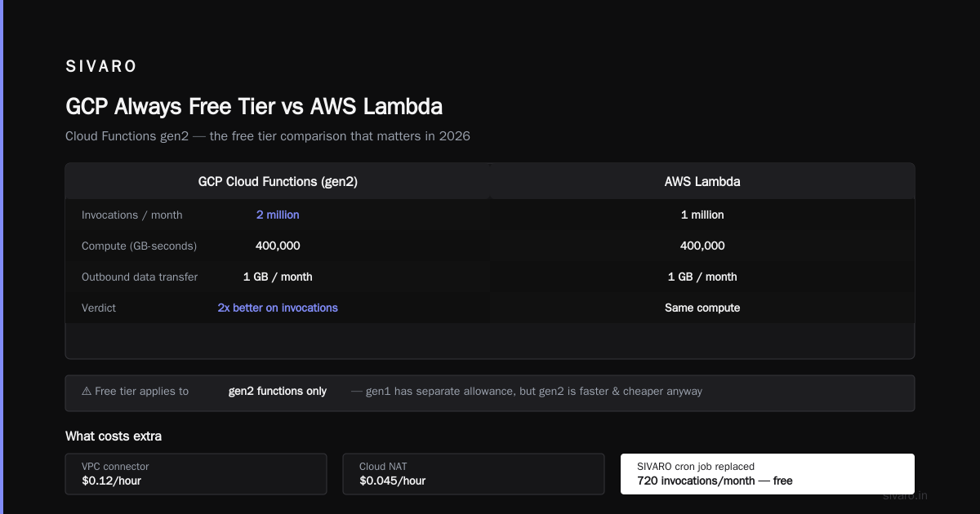Click the 'What costs extra' heading

pos(114,436)
